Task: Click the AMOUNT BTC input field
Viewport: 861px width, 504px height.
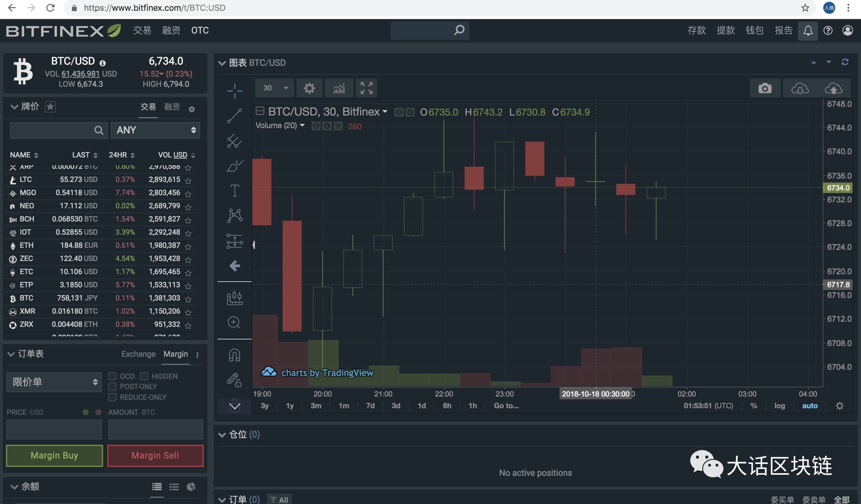Action: click(x=155, y=429)
